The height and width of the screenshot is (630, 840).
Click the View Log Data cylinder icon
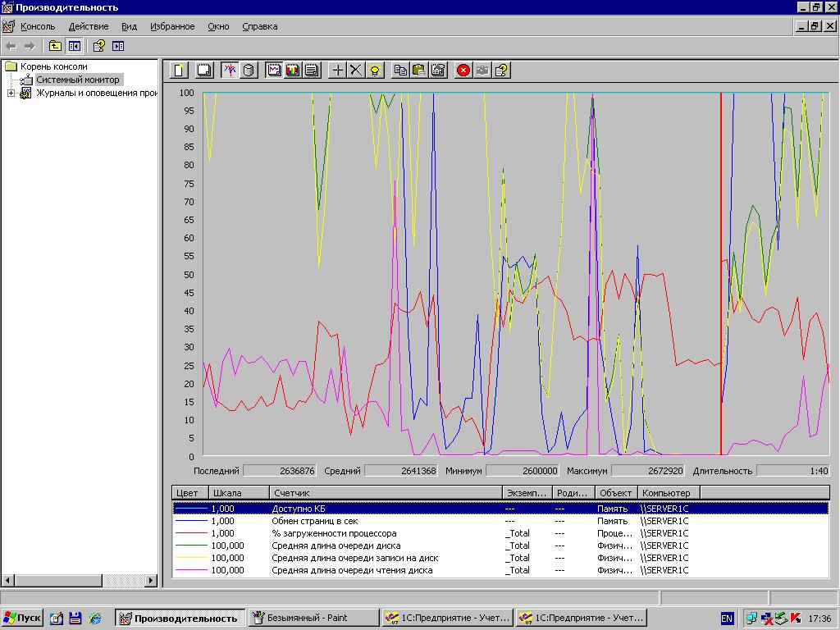(x=249, y=71)
